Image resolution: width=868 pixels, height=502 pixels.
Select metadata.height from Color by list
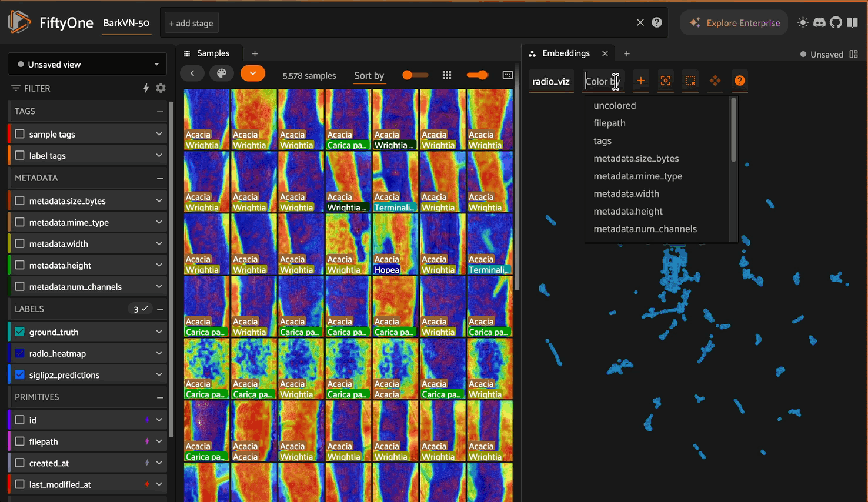tap(627, 211)
